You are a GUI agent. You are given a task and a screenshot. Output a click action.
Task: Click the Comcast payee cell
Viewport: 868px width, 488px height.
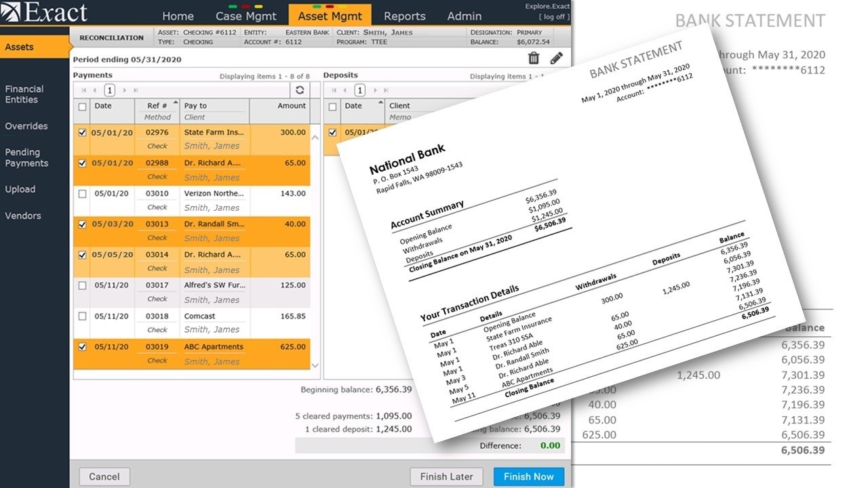coord(199,316)
